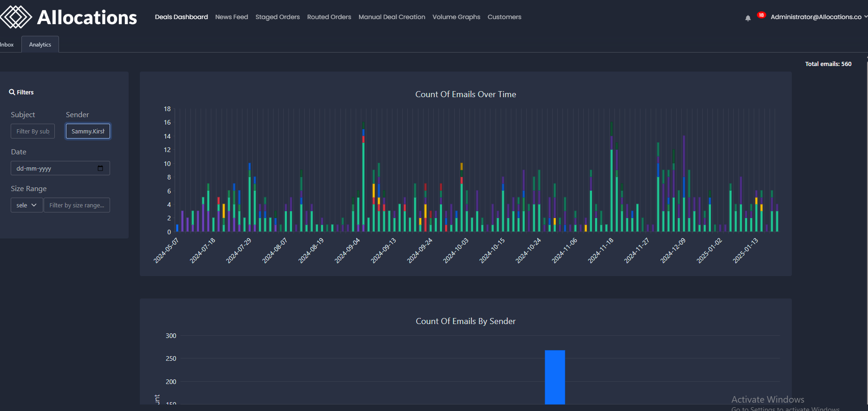Click the Date label text

19,152
